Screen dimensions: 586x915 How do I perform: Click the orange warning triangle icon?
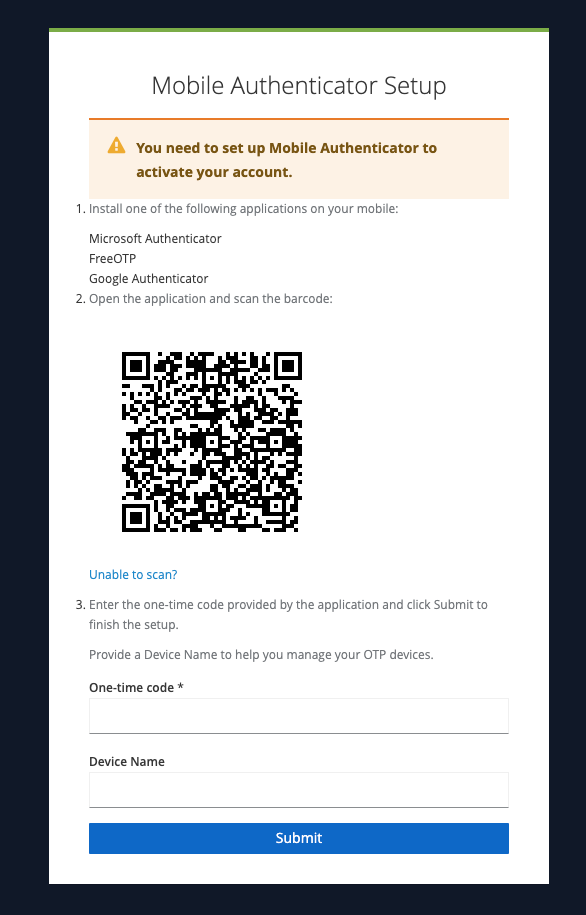point(116,145)
